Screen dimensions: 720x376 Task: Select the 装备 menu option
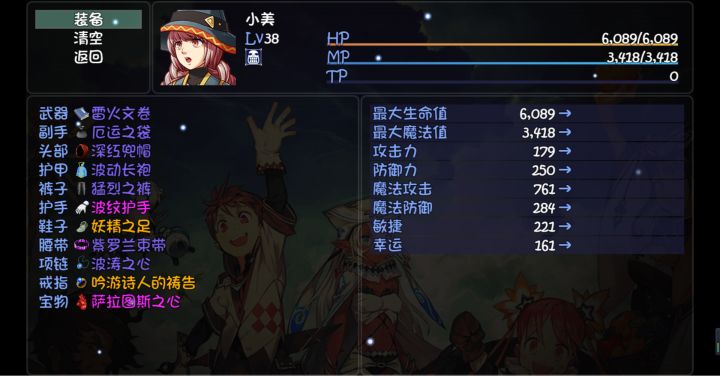click(x=88, y=20)
